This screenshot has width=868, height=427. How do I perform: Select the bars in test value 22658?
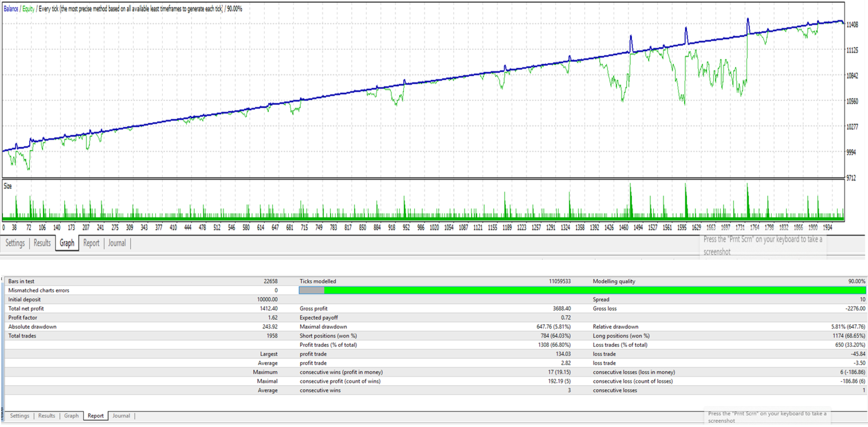tap(270, 281)
